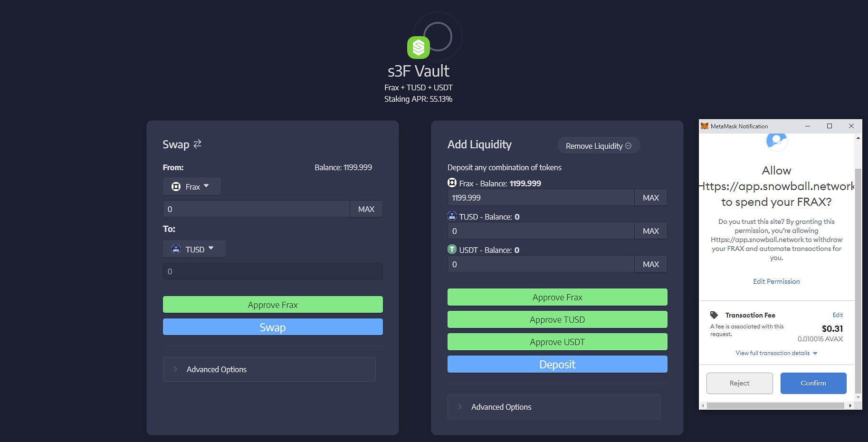Focus the TUSD deposit amount field

pos(541,231)
